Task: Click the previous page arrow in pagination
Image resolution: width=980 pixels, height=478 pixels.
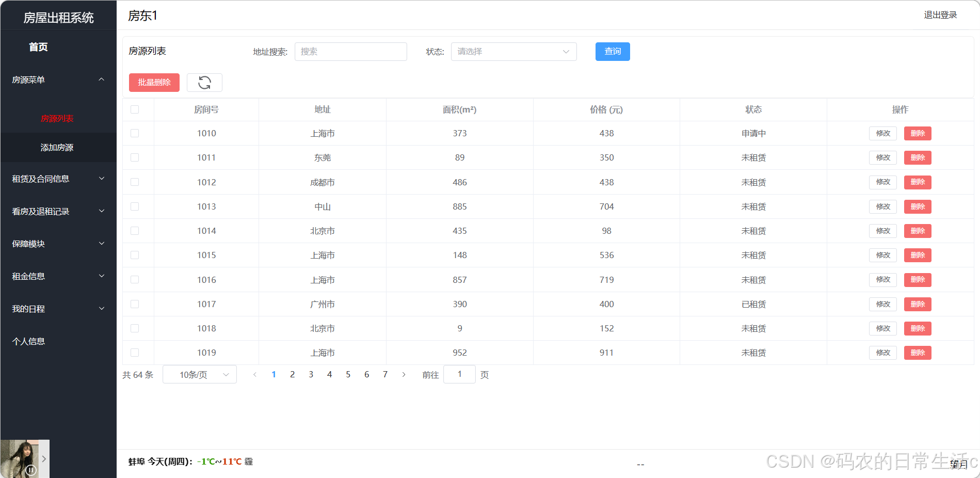Action: (x=255, y=374)
